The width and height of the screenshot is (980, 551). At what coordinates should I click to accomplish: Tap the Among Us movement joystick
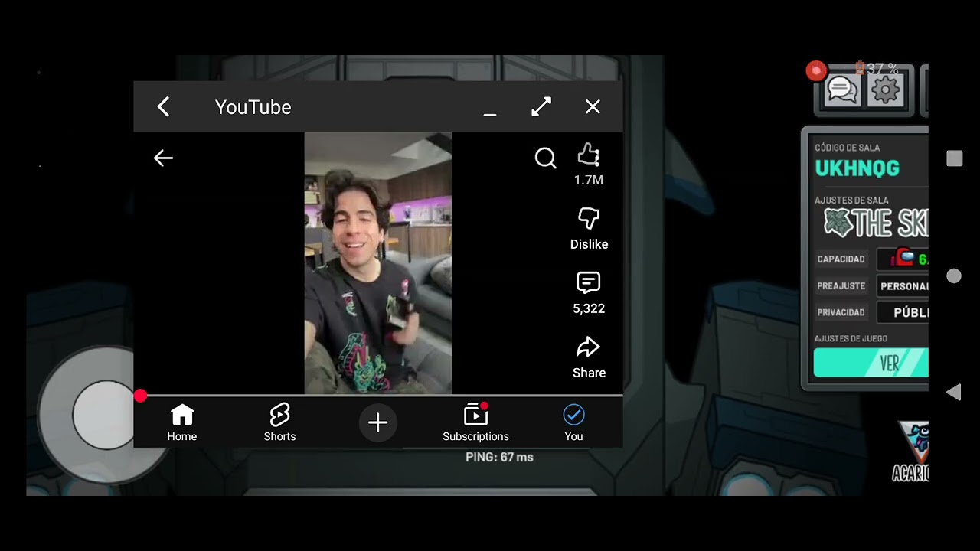point(105,414)
